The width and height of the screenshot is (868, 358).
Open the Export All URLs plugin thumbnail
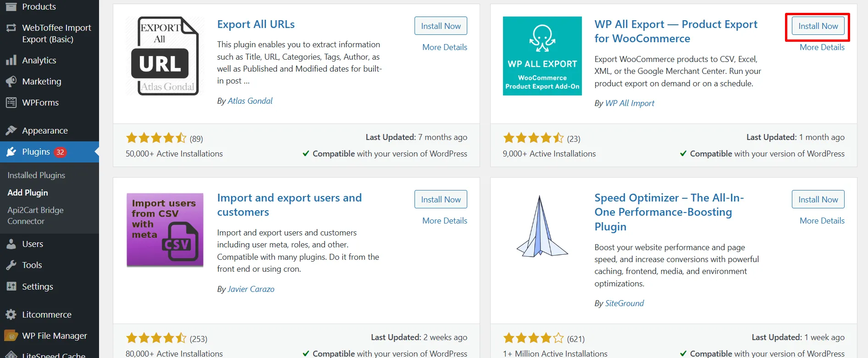(x=165, y=56)
